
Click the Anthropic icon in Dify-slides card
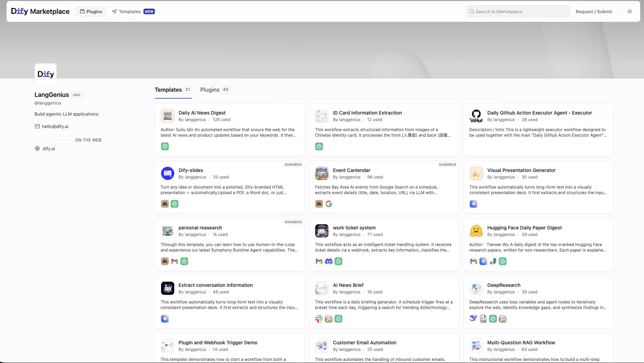click(165, 204)
